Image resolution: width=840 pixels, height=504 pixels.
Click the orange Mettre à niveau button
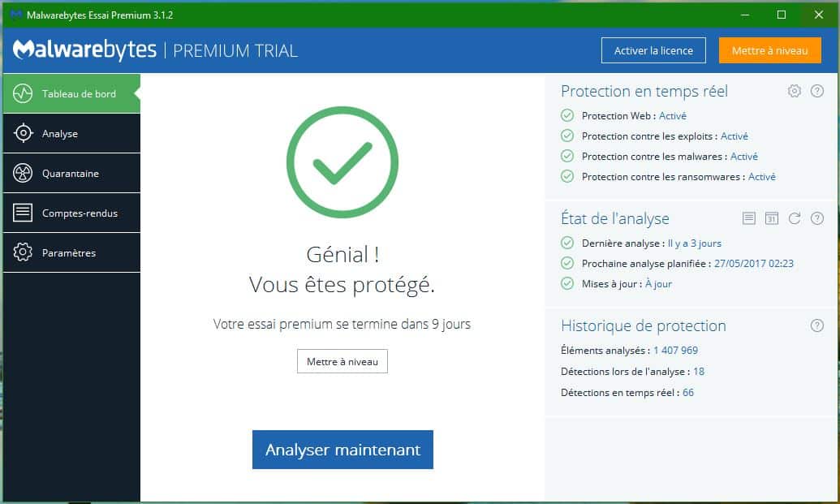(769, 50)
